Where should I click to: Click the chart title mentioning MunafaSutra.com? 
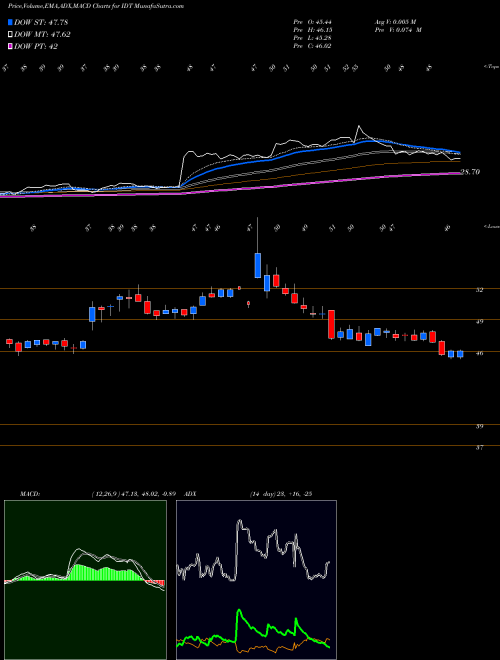point(96,6)
